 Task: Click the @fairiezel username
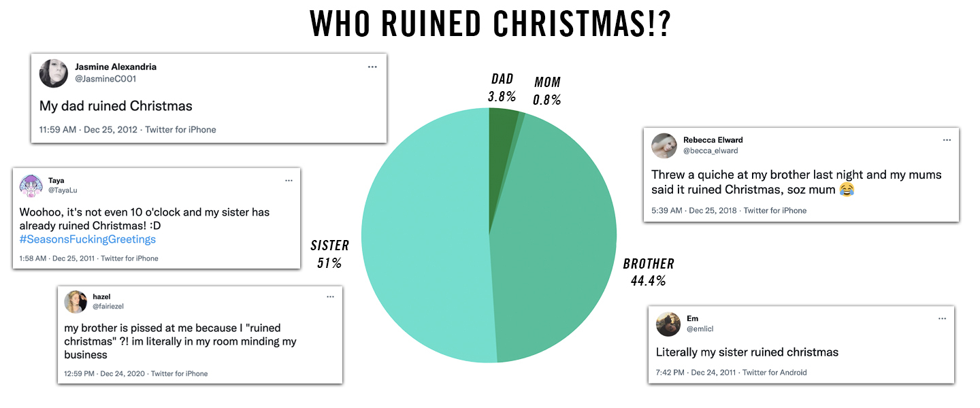[x=108, y=307]
